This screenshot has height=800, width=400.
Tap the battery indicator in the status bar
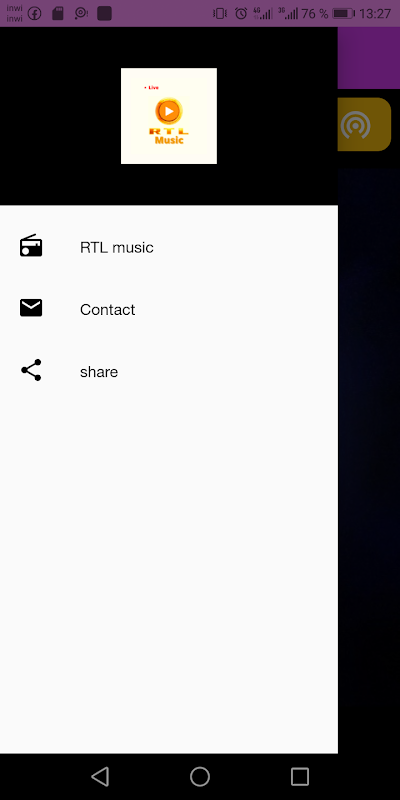[343, 14]
